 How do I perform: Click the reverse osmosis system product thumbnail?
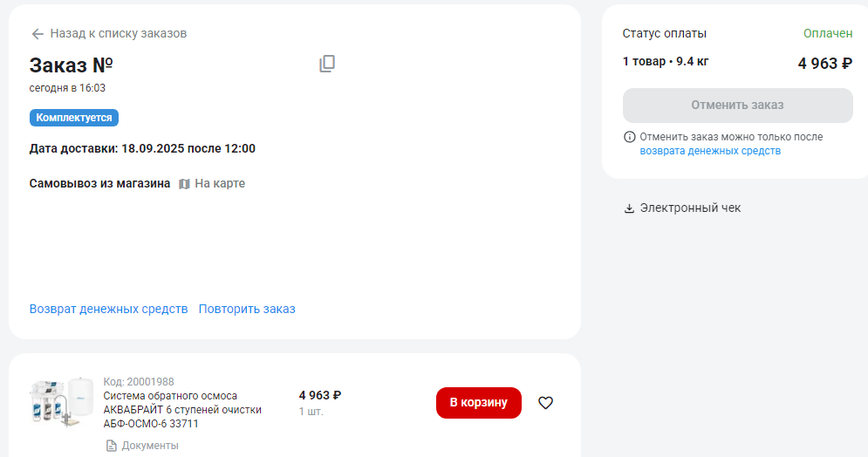tap(60, 403)
